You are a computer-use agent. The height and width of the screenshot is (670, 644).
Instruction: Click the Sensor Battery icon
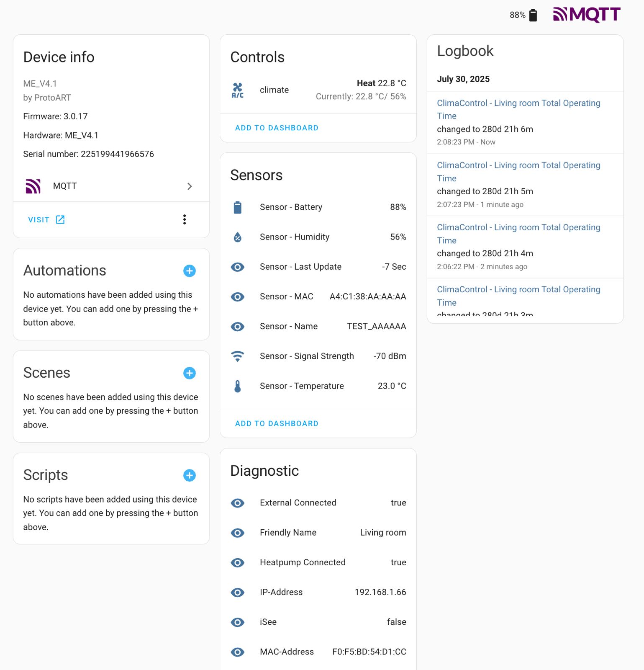(237, 207)
